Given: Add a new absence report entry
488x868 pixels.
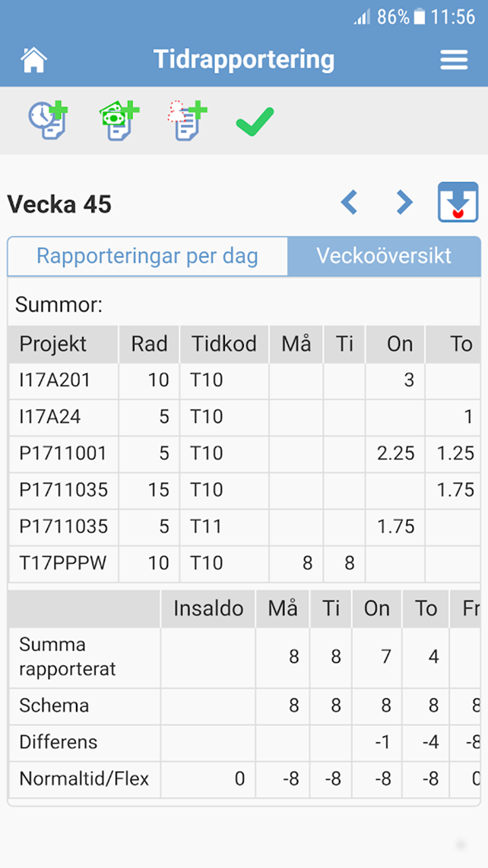Looking at the screenshot, I should tap(186, 120).
